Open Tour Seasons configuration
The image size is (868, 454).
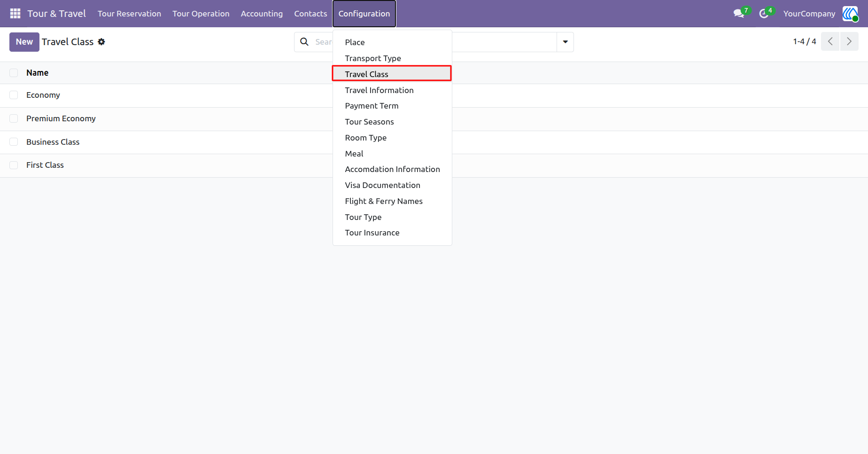click(x=392, y=122)
